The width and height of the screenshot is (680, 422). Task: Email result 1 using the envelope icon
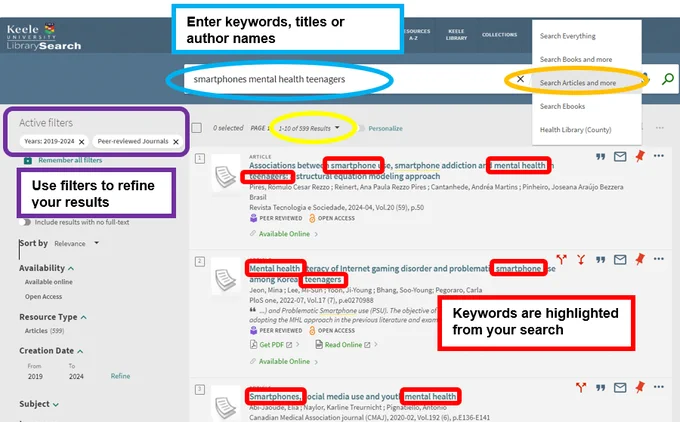[620, 157]
